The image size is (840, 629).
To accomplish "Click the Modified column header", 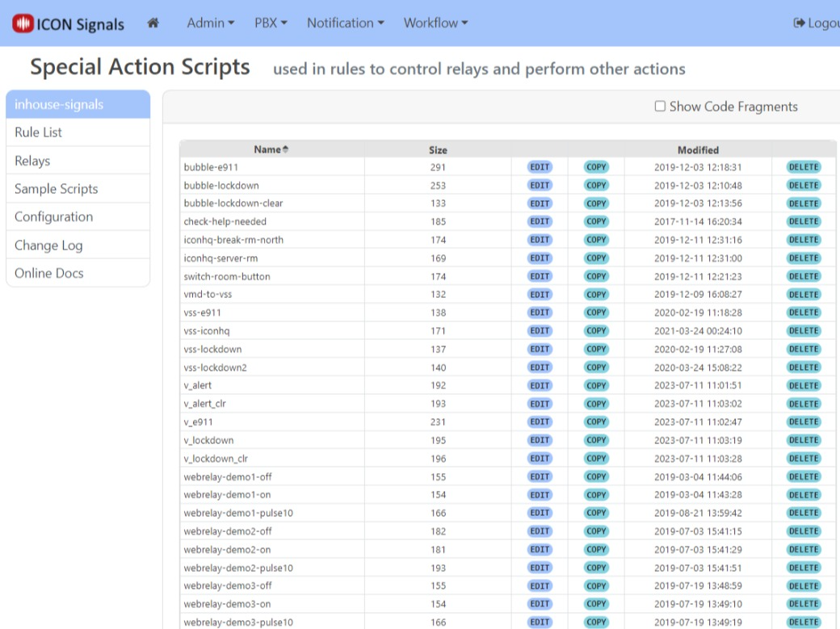I will coord(699,149).
